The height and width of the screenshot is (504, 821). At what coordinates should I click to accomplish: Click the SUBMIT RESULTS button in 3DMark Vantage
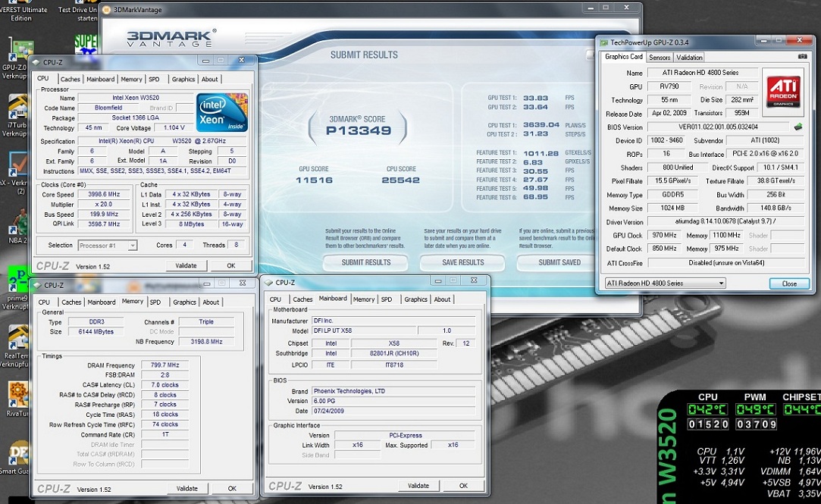(366, 262)
